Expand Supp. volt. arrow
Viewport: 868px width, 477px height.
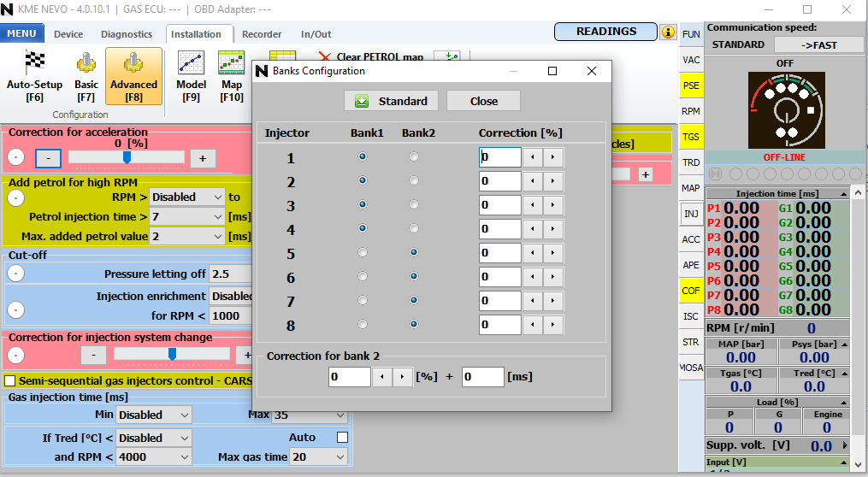click(x=845, y=445)
